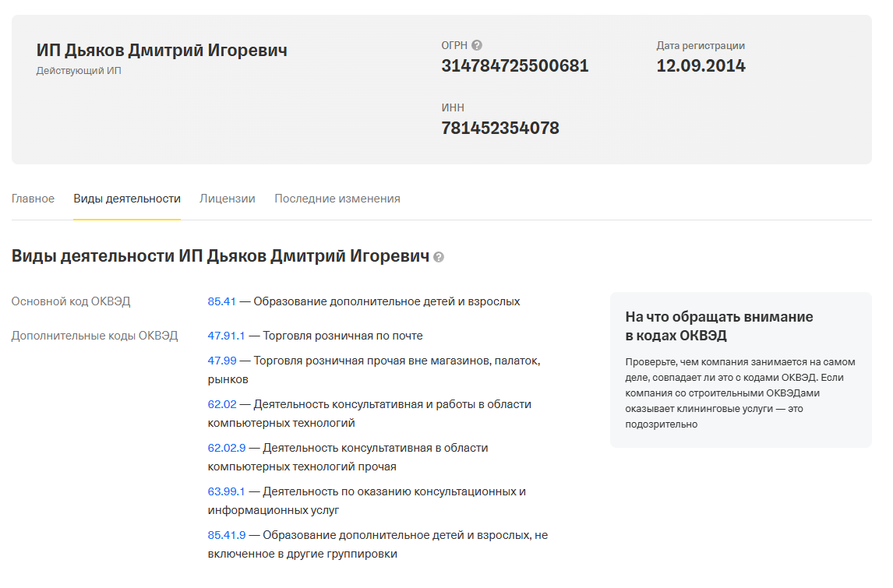Click the 63.99.1 code link

pyautogui.click(x=226, y=491)
